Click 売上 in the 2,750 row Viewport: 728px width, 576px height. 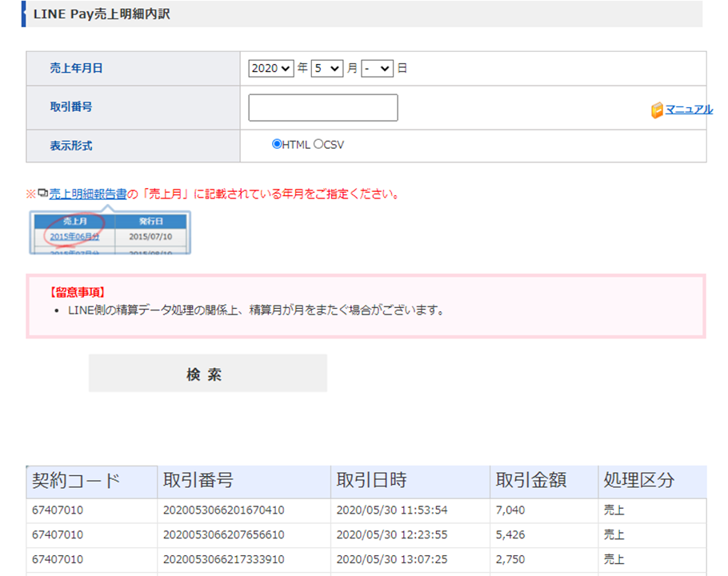[614, 559]
